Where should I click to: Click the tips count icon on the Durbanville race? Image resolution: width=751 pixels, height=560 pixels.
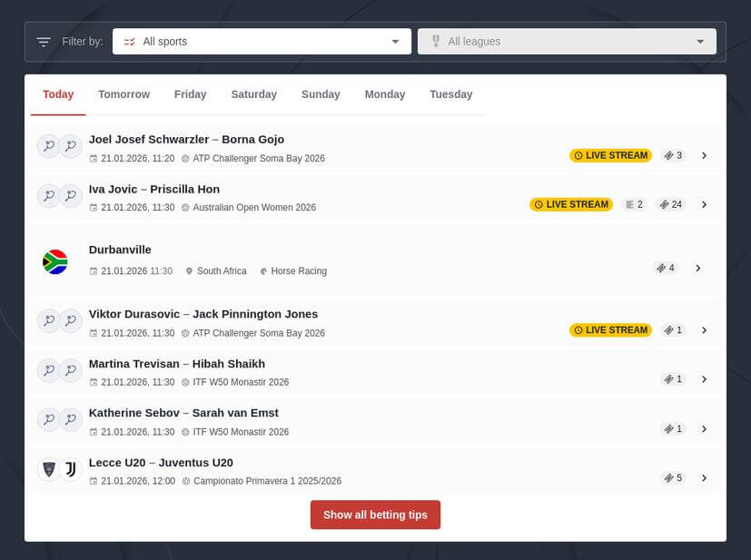(666, 268)
